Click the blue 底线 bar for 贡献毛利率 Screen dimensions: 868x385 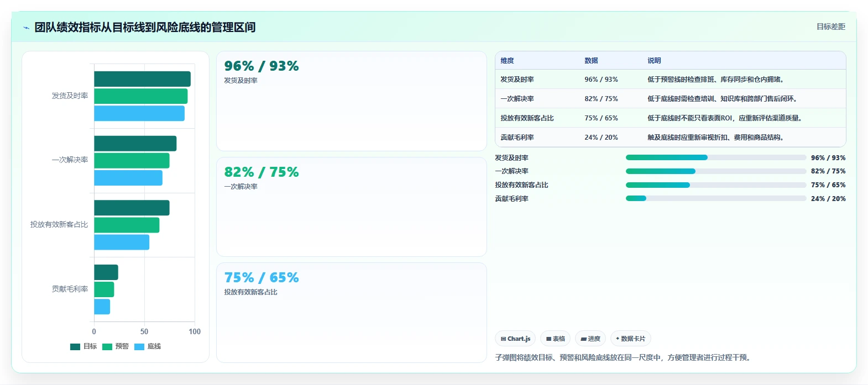click(102, 307)
